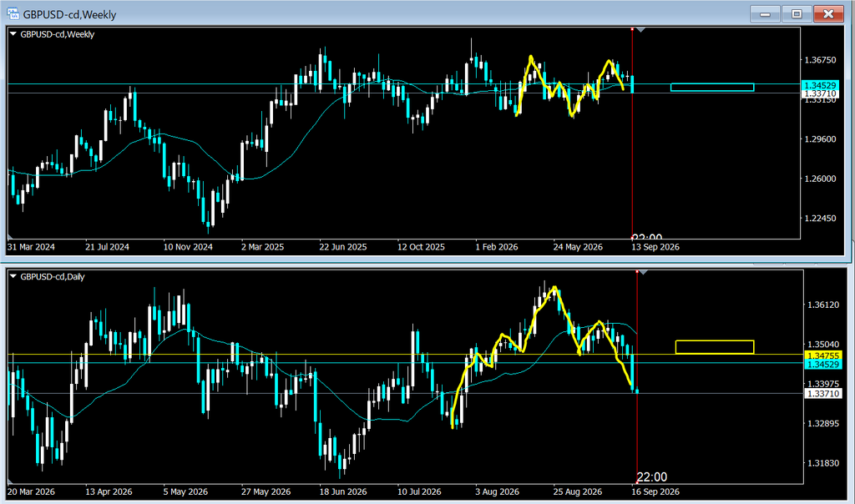Click the 1.36750 level on Weekly price scale
The image size is (855, 504).
[x=820, y=60]
